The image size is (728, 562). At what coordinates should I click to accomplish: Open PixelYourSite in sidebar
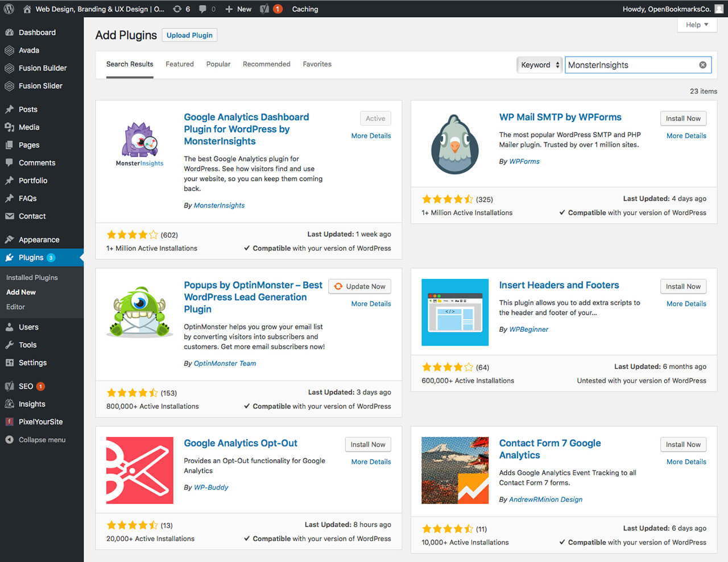[x=42, y=422]
